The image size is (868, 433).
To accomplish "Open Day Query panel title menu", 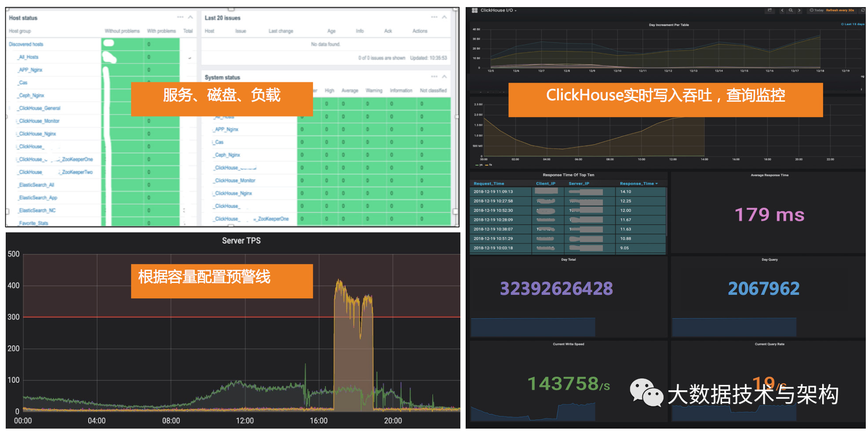I will pos(769,260).
